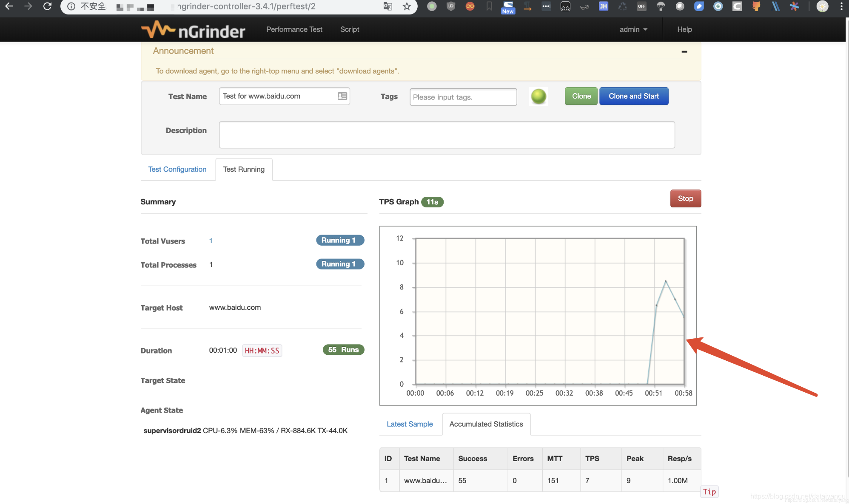This screenshot has width=849, height=504.
Task: Open the admin dropdown menu
Action: click(x=633, y=29)
